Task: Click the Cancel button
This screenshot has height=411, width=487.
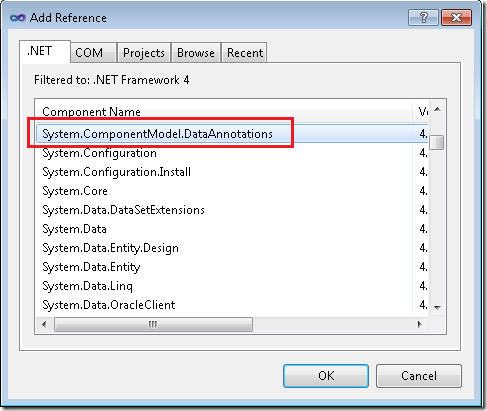Action: [419, 376]
